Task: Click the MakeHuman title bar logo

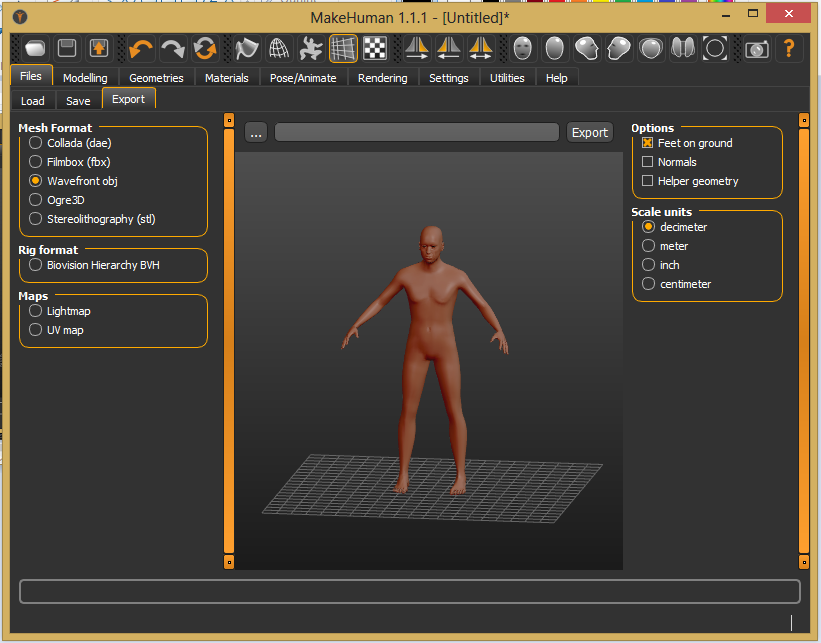Action: [x=20, y=17]
